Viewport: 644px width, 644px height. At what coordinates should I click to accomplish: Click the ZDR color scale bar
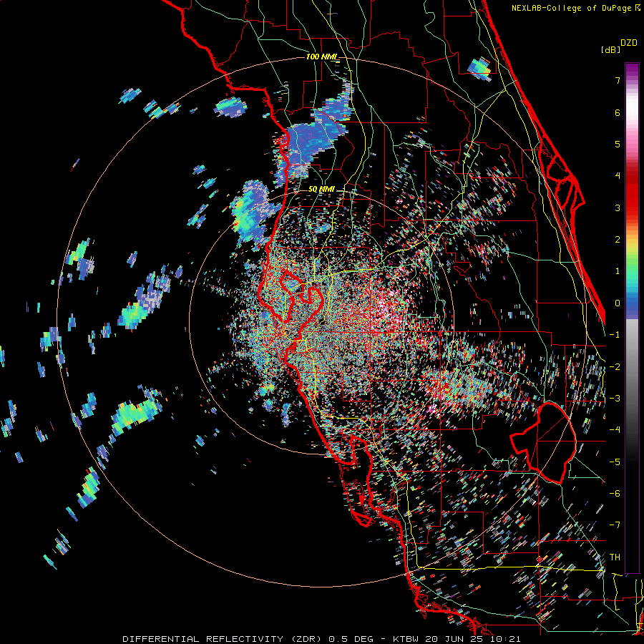coord(632,318)
